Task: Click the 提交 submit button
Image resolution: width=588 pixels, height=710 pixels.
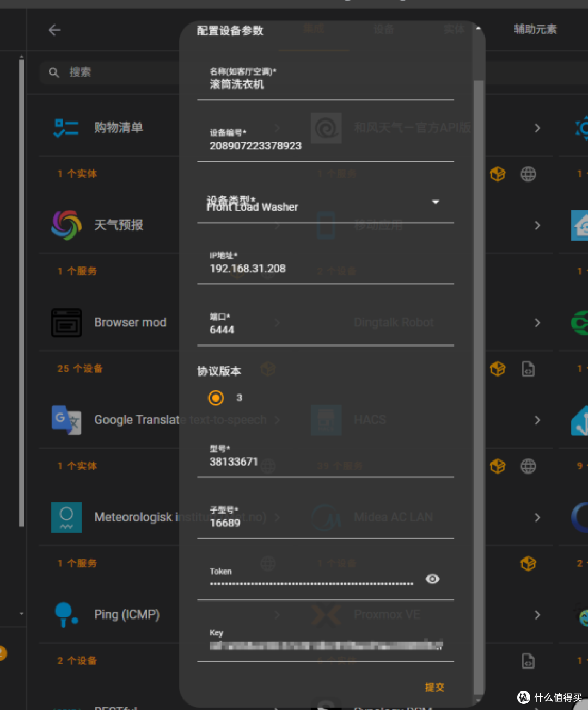Action: (x=434, y=687)
